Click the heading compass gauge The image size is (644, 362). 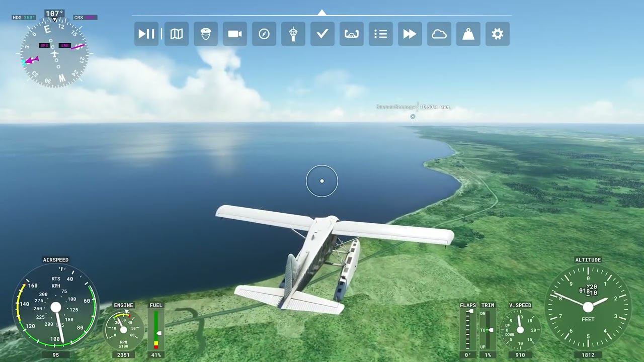pyautogui.click(x=54, y=53)
